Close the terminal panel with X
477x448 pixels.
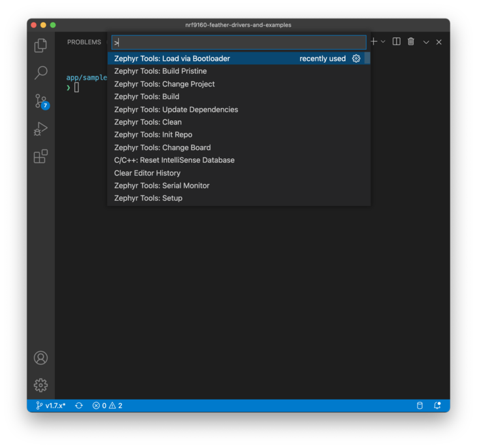438,42
